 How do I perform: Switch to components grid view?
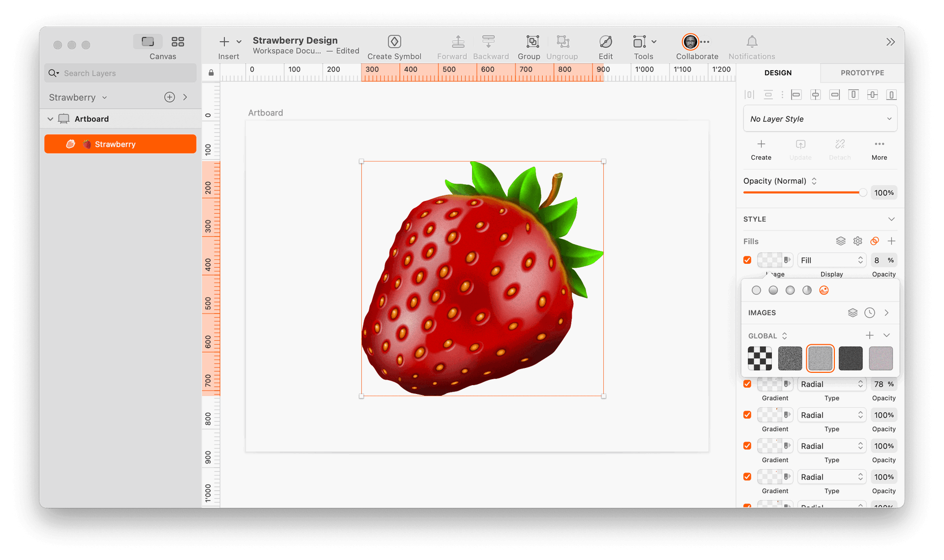tap(177, 42)
